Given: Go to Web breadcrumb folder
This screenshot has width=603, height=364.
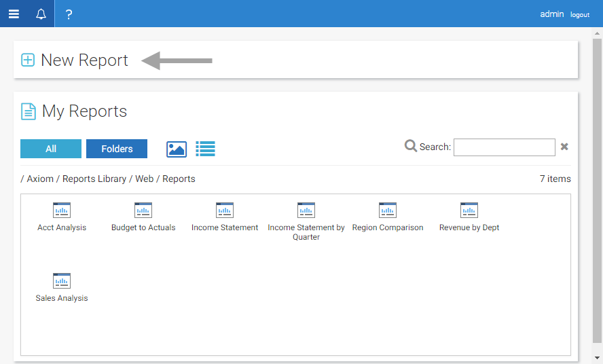Looking at the screenshot, I should (144, 179).
